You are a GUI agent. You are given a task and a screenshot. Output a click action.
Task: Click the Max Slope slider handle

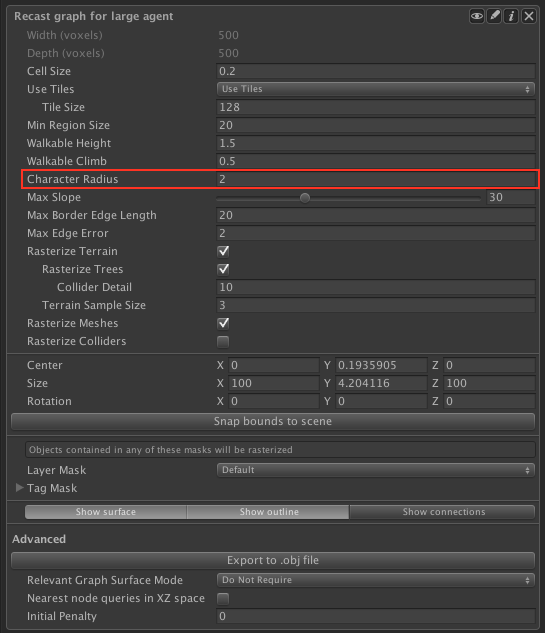click(305, 198)
